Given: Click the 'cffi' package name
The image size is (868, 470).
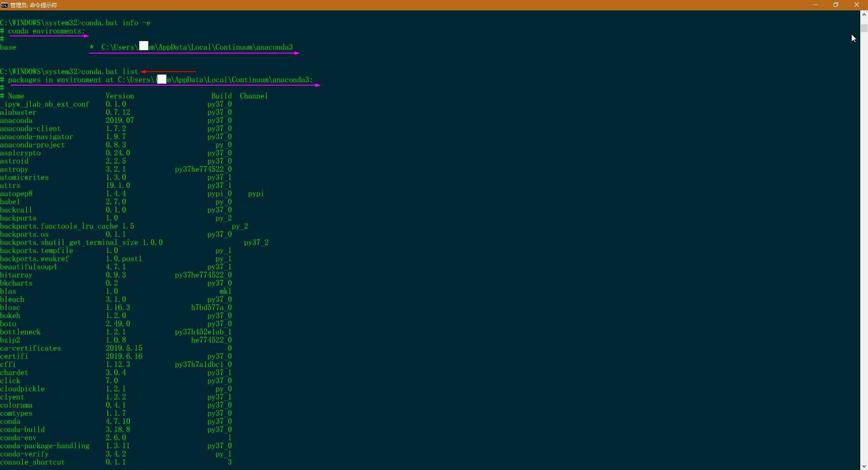Looking at the screenshot, I should 8,364.
